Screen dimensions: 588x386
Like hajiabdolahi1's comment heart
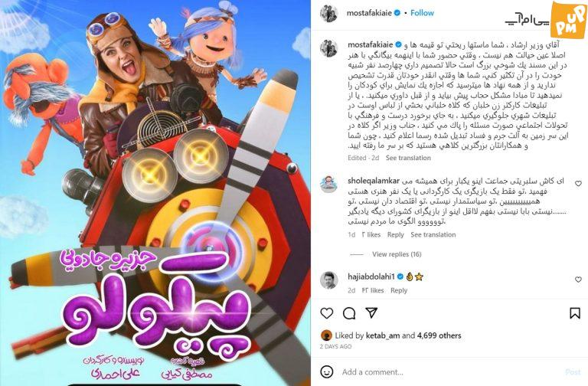[578, 280]
